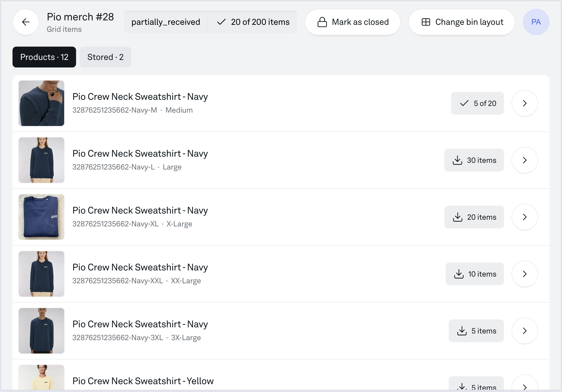Click SKU text 32876251235662-Navy-L

pos(114,167)
